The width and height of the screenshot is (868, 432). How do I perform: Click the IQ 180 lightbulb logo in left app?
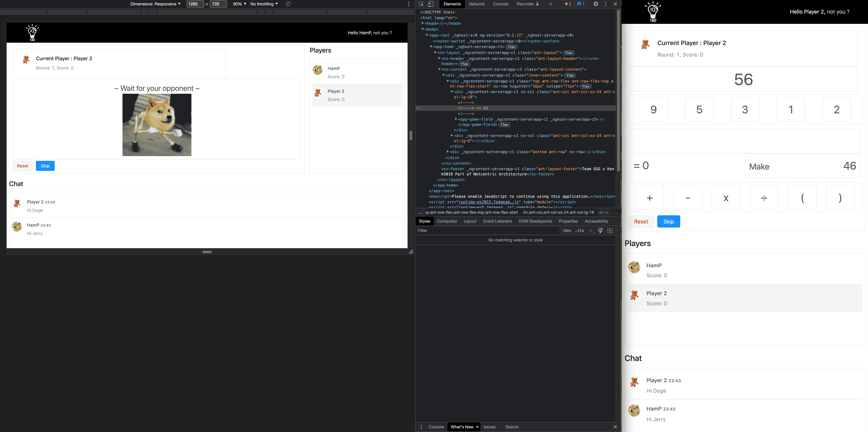click(32, 33)
